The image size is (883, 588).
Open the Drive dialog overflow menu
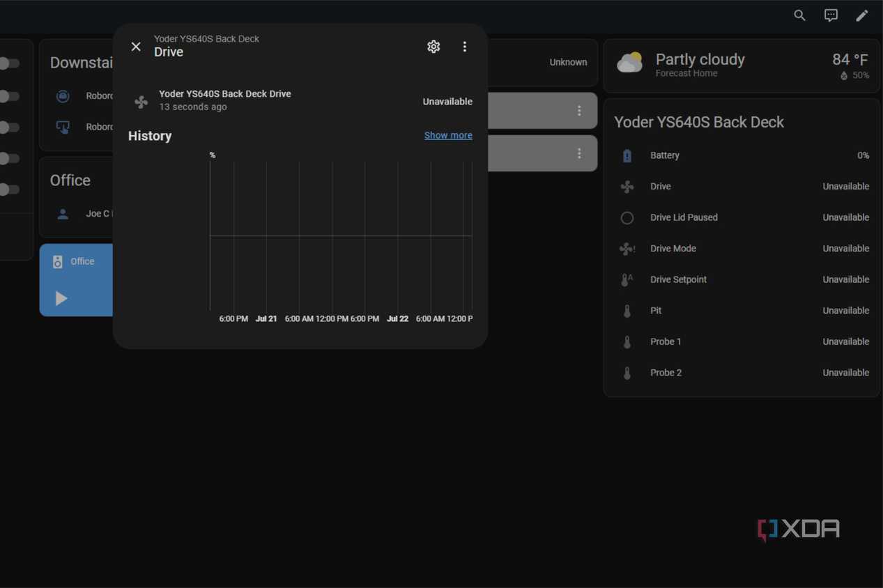click(465, 47)
